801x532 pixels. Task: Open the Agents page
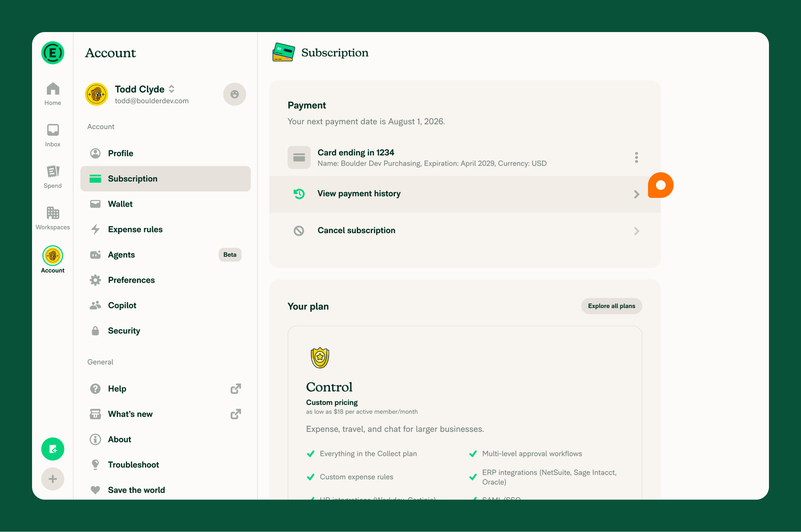point(165,255)
